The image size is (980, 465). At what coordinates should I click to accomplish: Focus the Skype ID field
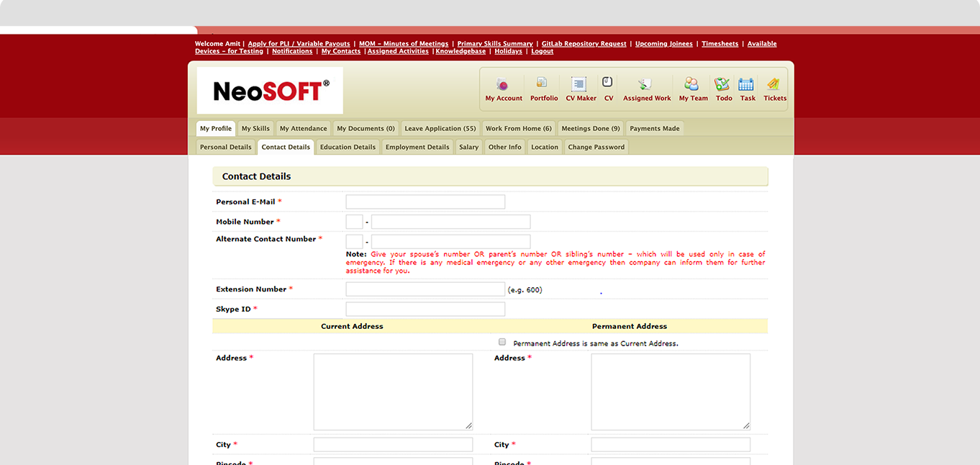[x=425, y=309]
